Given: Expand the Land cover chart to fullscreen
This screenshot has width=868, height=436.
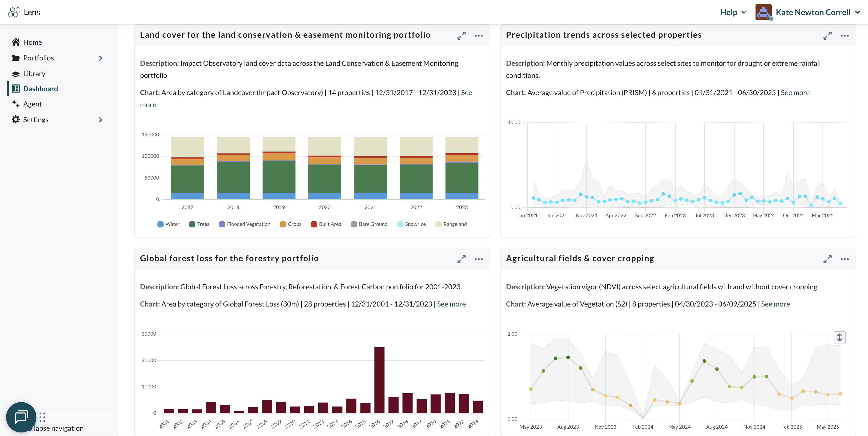Looking at the screenshot, I should click(461, 35).
